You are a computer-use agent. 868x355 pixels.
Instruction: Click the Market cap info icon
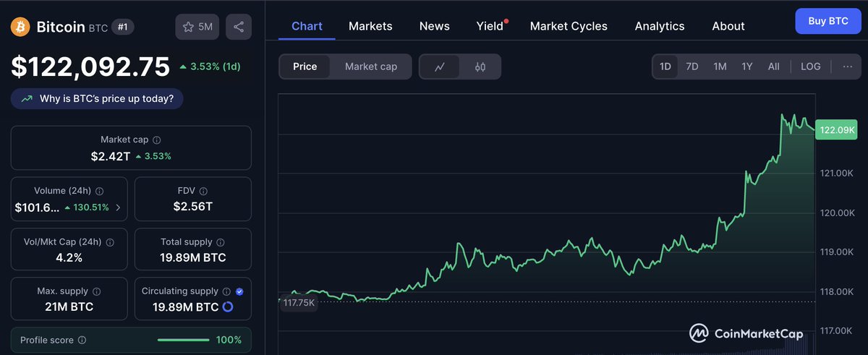(157, 140)
